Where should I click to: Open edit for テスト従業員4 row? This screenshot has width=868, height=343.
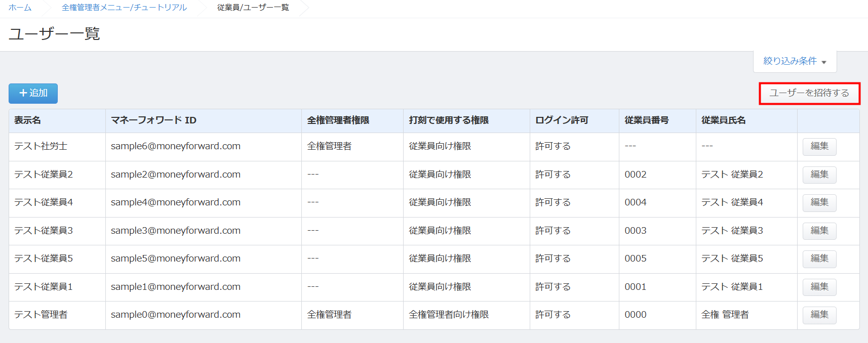pos(819,202)
